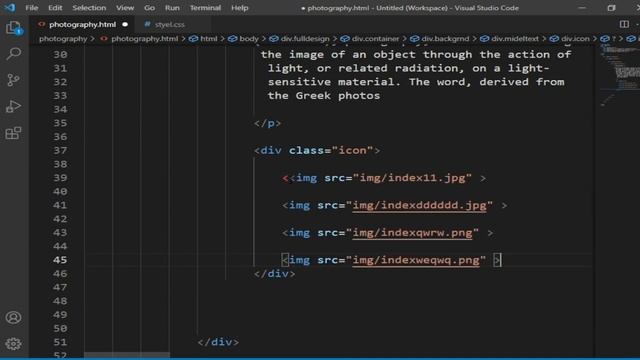Click the CSS file icon on styel.css tab
This screenshot has width=640, height=360.
pos(147,24)
